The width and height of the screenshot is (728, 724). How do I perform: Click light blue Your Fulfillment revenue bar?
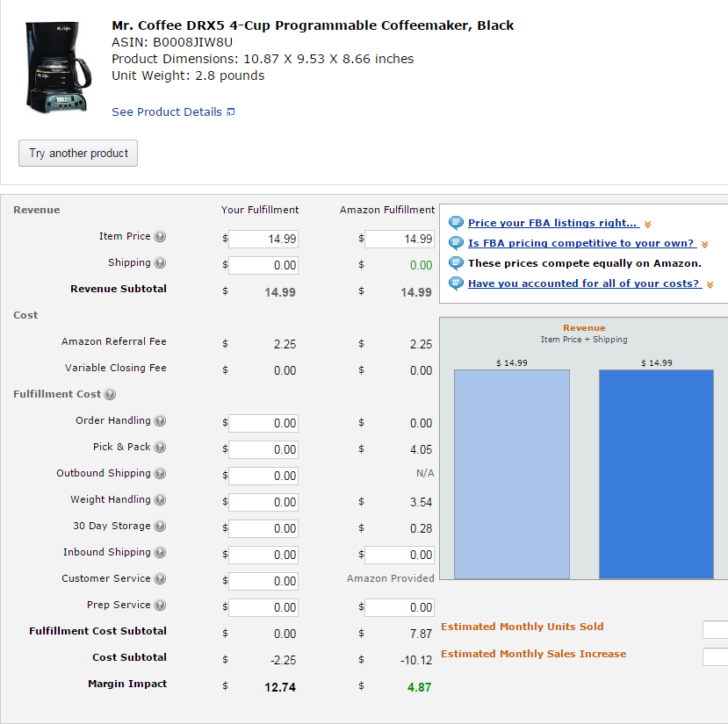pos(512,474)
